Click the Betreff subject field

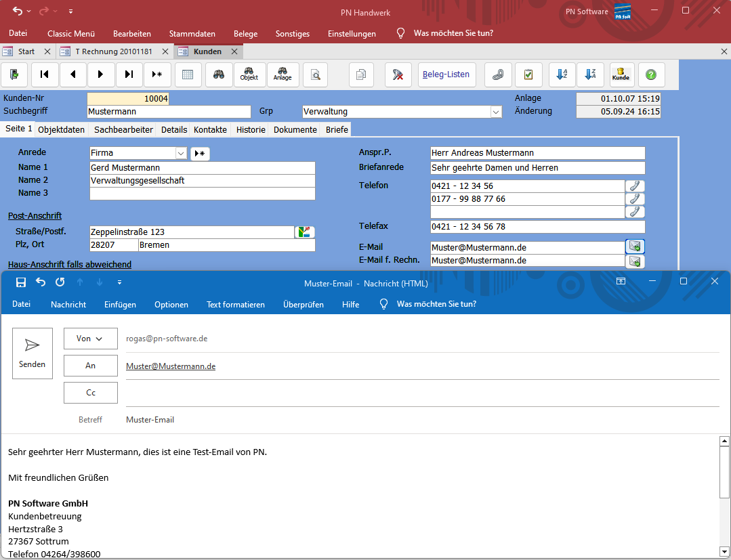422,420
